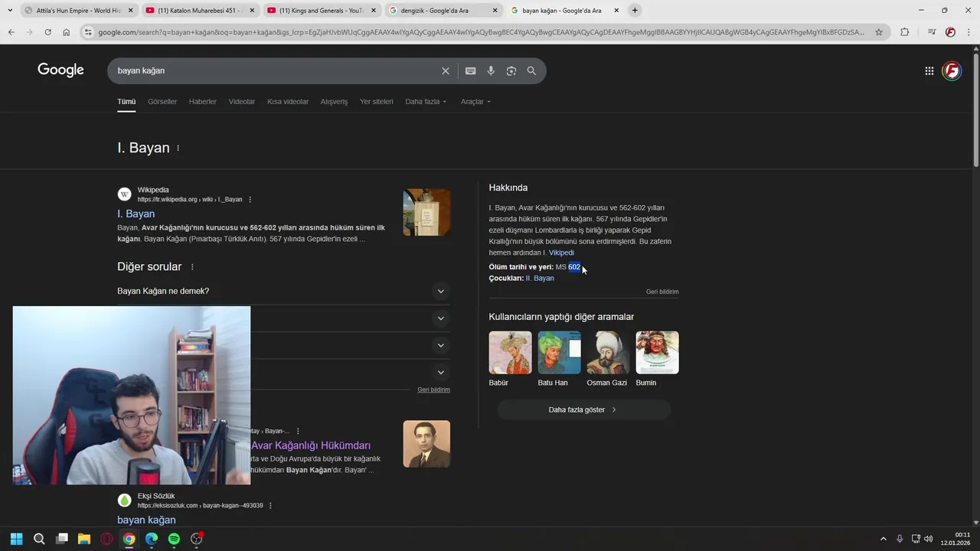Open Opera GX from taskbar
The width and height of the screenshot is (980, 551).
106,539
